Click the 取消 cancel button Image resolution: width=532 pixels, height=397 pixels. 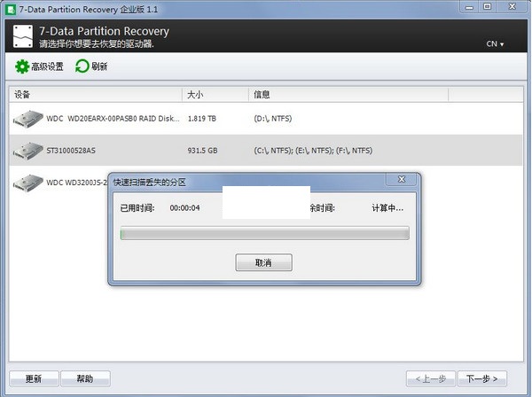coord(263,262)
